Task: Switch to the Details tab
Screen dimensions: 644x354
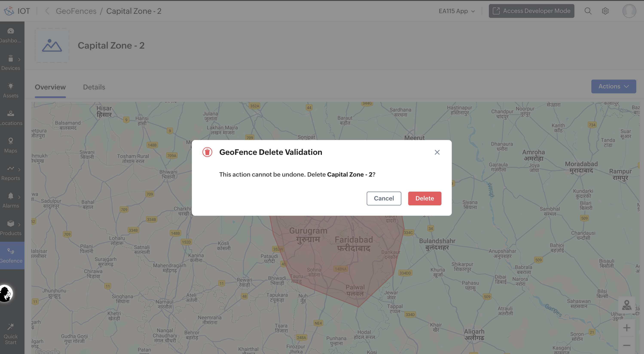Action: tap(94, 87)
